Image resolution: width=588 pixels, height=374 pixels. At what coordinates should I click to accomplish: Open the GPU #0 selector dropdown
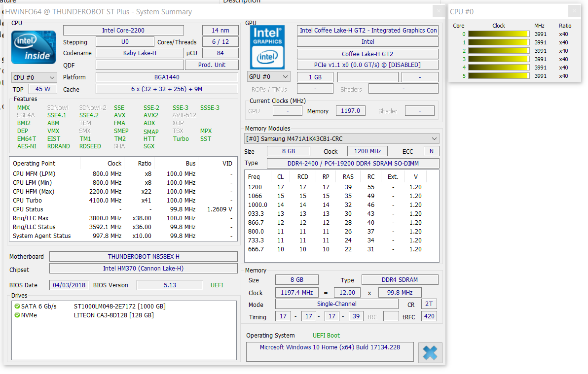pos(268,77)
